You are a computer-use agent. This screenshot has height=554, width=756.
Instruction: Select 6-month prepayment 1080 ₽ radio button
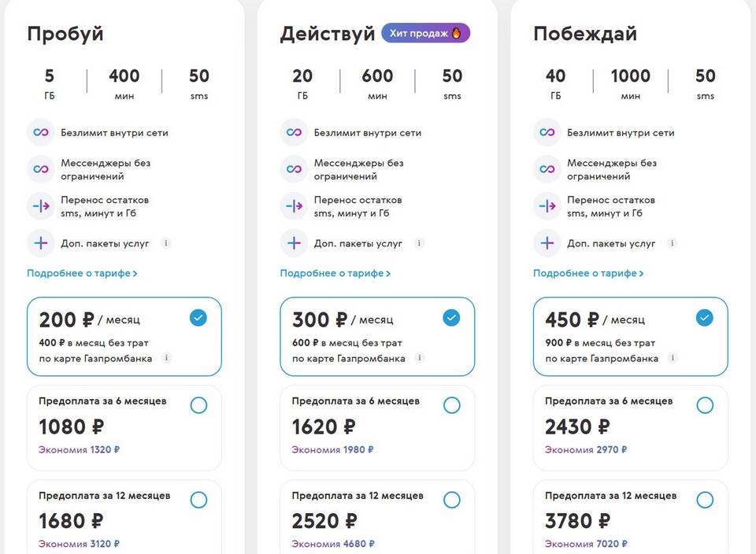pyautogui.click(x=198, y=405)
